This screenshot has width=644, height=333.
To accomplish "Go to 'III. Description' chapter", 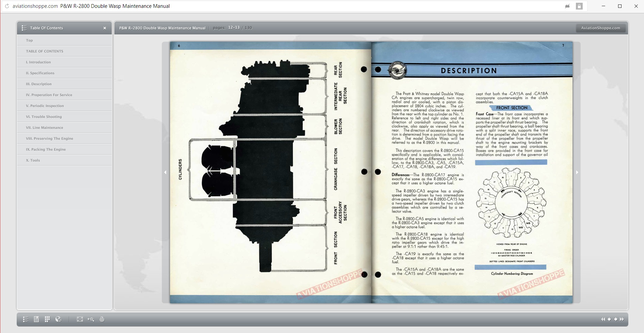I will click(64, 84).
